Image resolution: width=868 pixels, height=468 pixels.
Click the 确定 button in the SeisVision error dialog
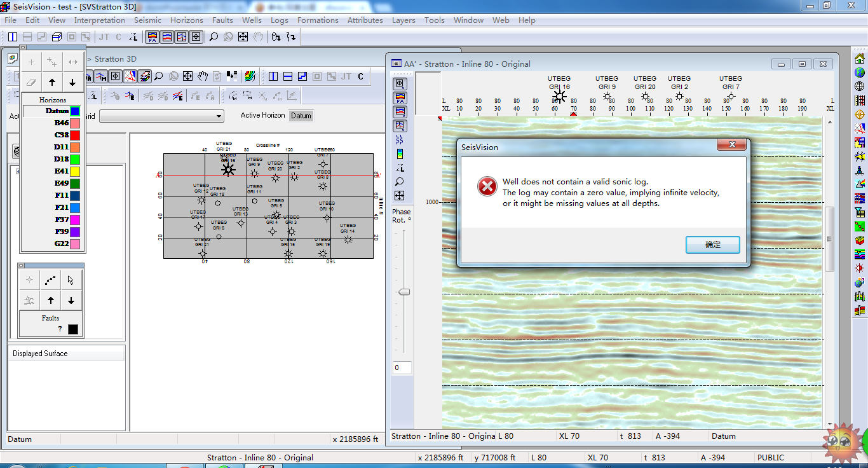click(x=713, y=245)
